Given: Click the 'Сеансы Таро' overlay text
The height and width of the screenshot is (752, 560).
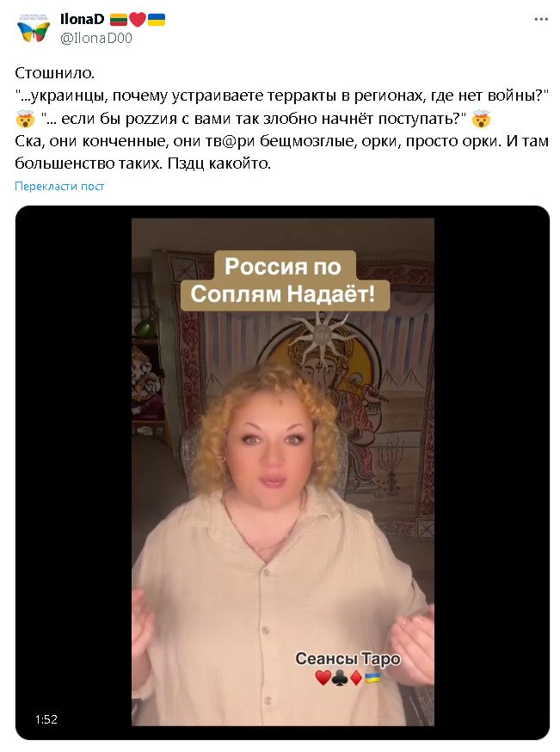Looking at the screenshot, I should coord(348,658).
